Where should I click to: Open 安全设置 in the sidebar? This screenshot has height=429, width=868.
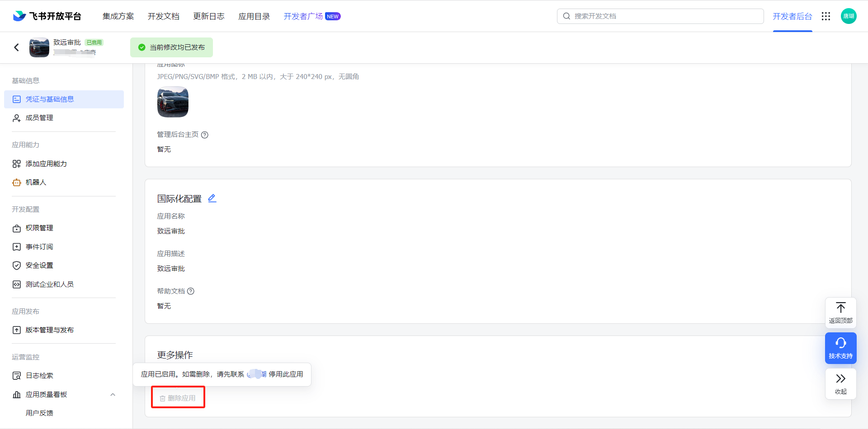40,265
